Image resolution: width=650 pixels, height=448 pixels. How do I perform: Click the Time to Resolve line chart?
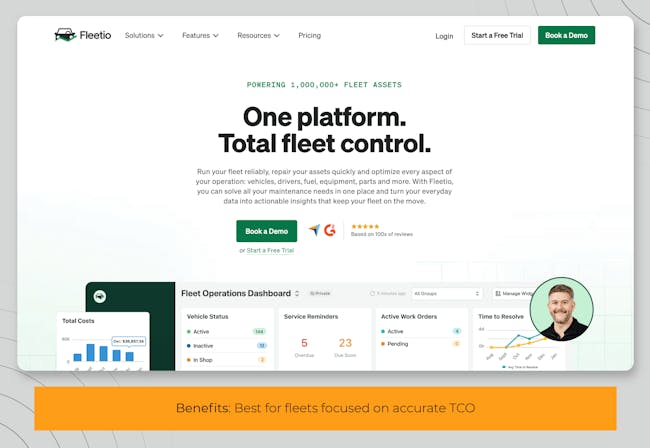[x=518, y=346]
